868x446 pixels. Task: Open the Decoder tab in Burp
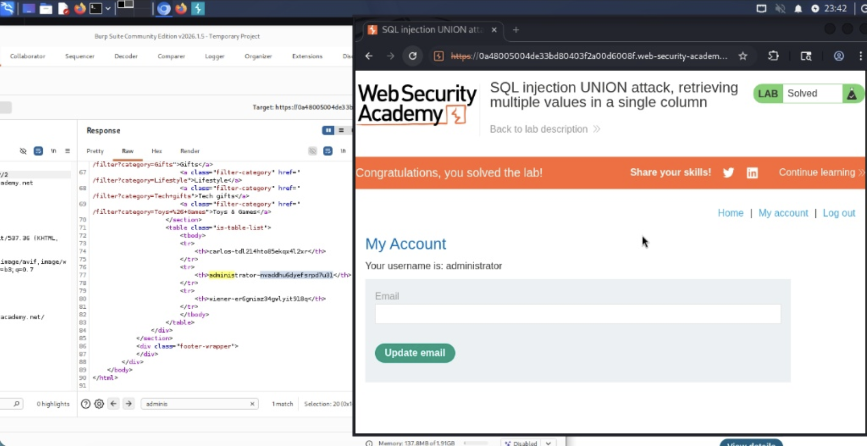(x=126, y=56)
